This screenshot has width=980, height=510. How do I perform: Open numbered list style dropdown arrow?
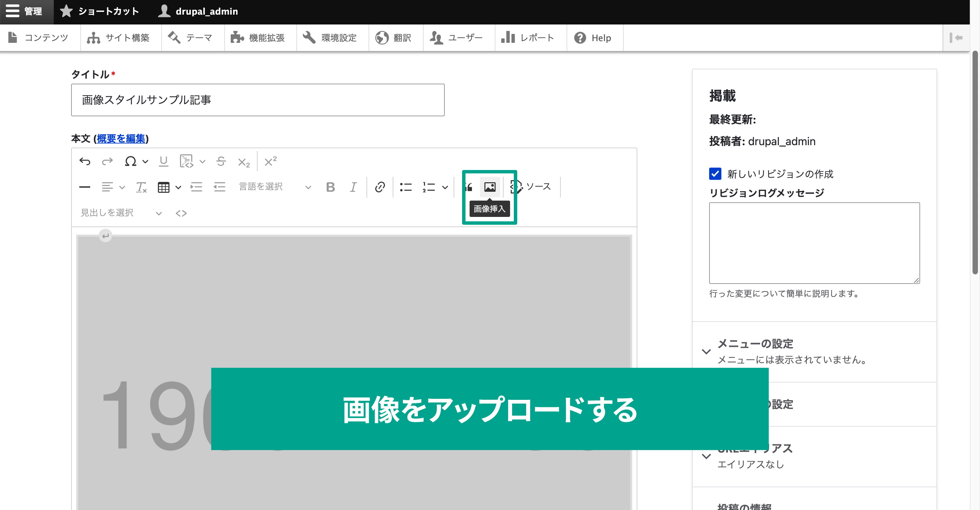[445, 187]
